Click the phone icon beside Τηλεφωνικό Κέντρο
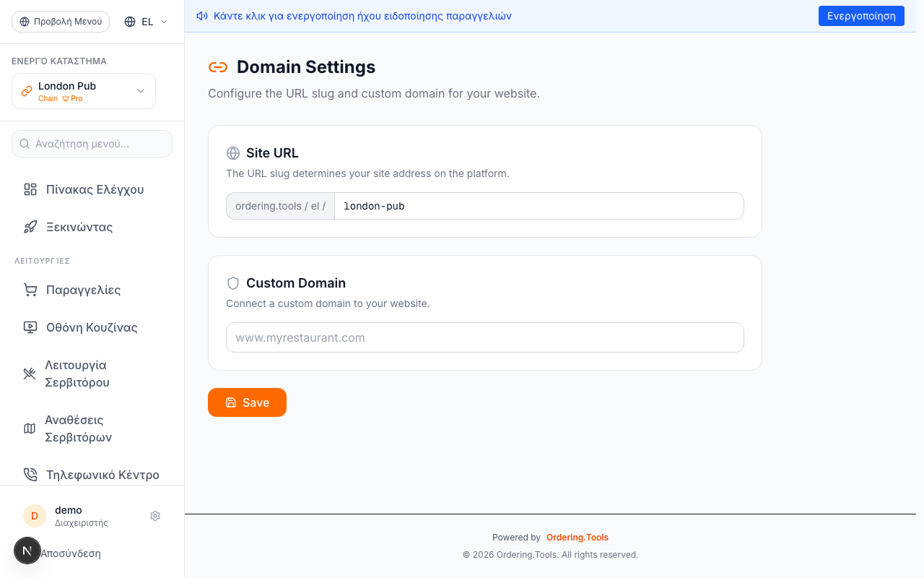Viewport: 924px width, 578px height. (30, 475)
